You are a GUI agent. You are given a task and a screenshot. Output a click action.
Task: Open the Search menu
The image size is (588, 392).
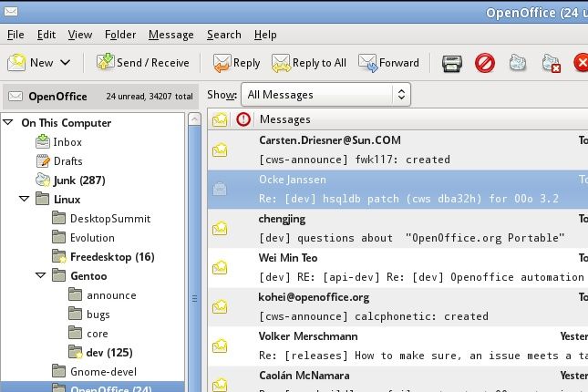[224, 35]
